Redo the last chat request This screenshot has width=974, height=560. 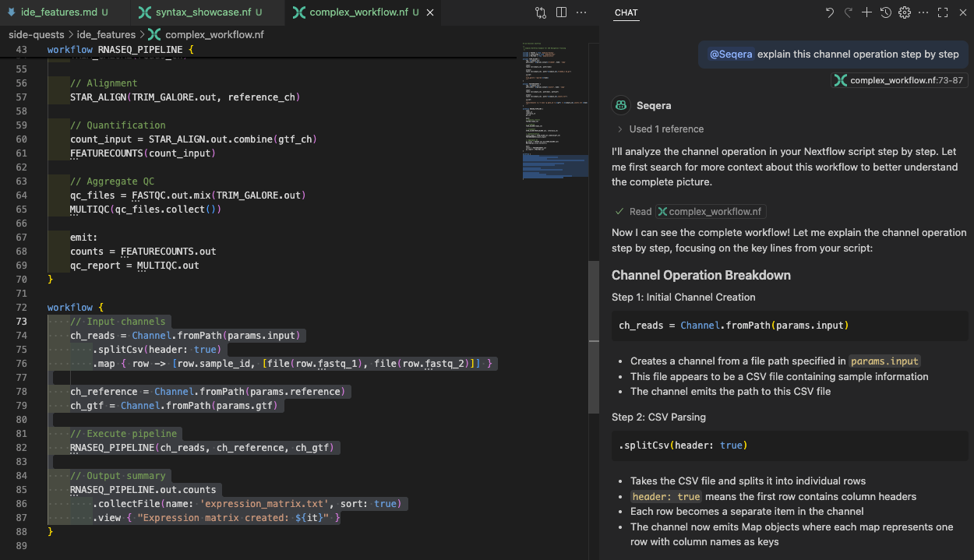[x=849, y=12]
